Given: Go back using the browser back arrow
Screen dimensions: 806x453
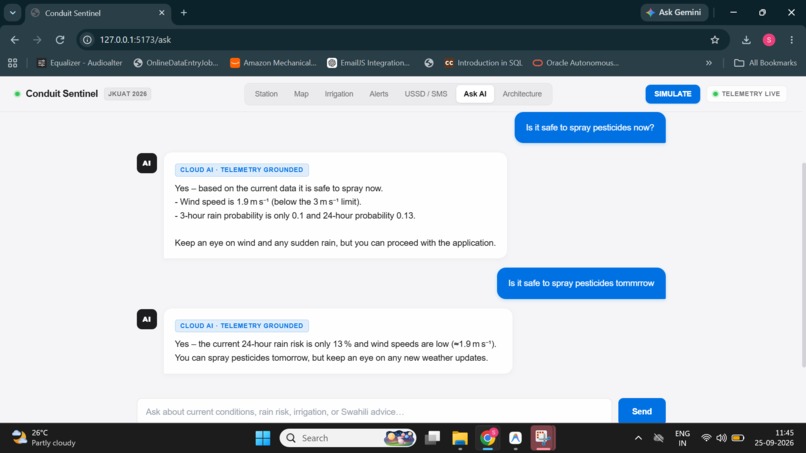Looking at the screenshot, I should pos(14,40).
